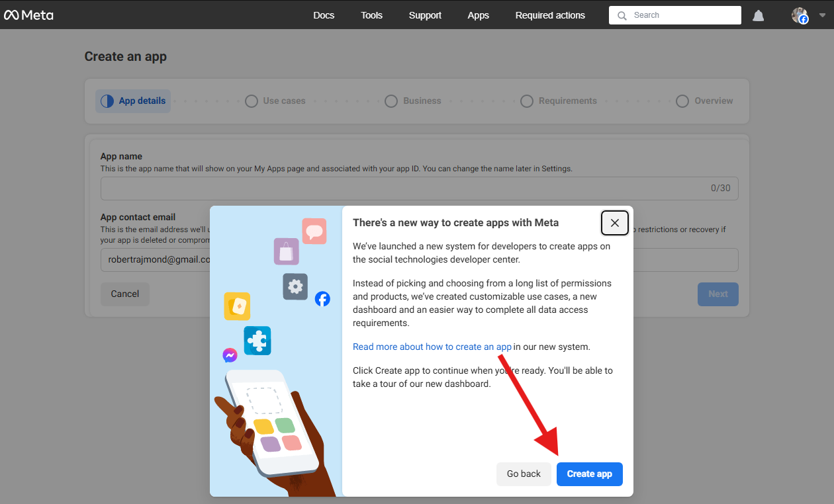The image size is (834, 504).
Task: Click the Meta logo
Action: click(28, 15)
